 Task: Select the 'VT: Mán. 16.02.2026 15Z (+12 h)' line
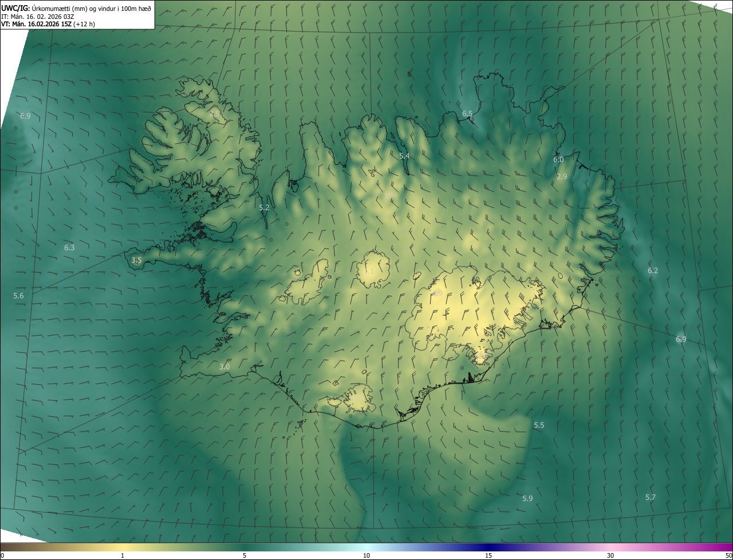click(48, 24)
